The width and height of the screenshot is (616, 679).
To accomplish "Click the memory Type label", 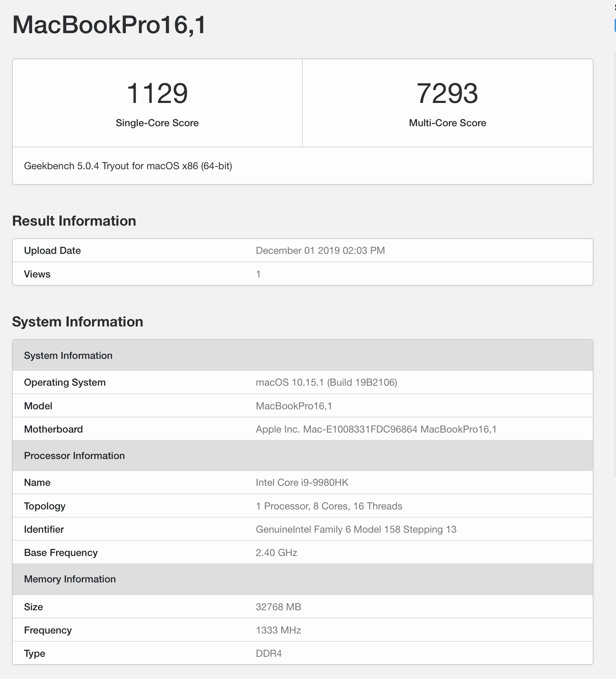I will pos(34,654).
